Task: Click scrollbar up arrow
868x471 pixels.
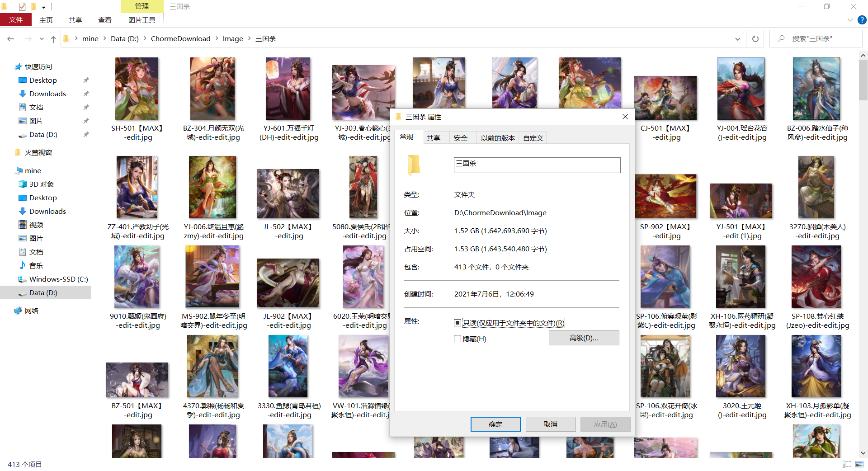Action: (863, 56)
